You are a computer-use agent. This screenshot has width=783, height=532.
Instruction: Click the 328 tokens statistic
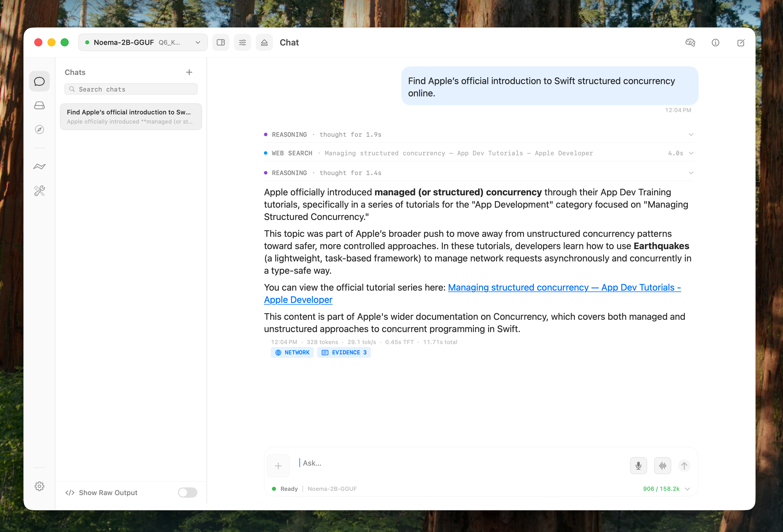(322, 342)
